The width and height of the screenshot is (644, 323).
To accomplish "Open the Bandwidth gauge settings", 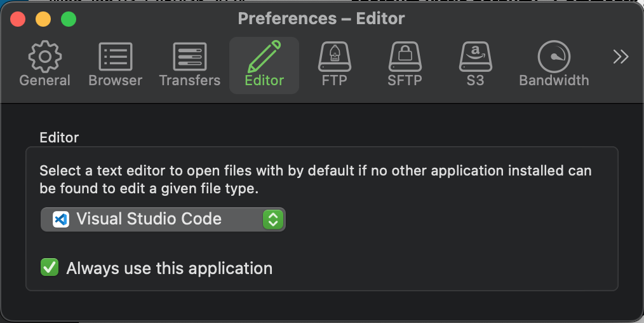I will pyautogui.click(x=554, y=65).
